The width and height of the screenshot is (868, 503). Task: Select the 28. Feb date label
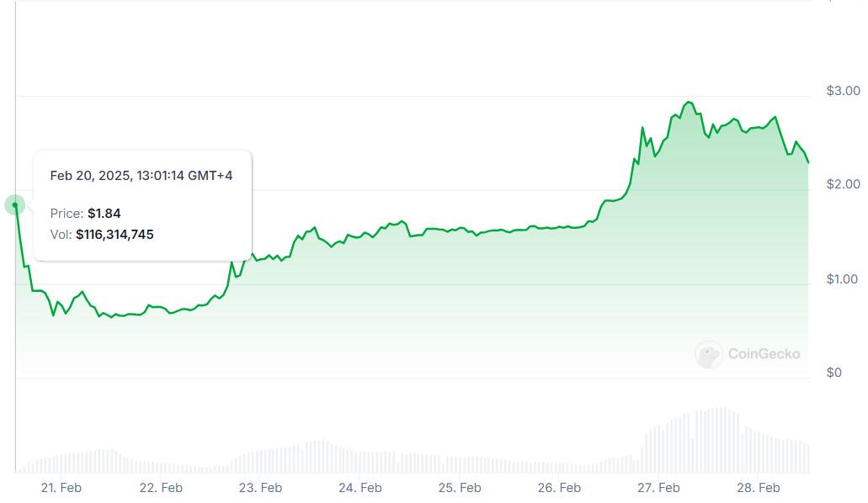click(758, 488)
